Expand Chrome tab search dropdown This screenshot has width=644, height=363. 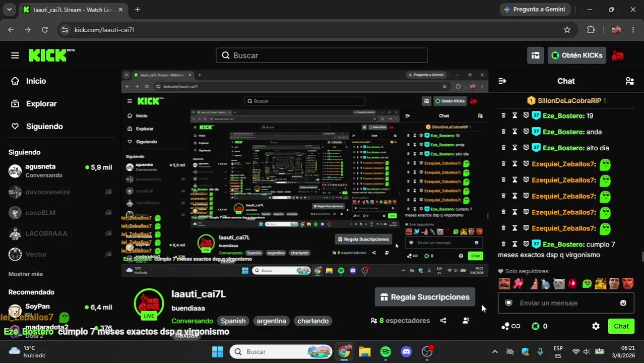coord(9,10)
